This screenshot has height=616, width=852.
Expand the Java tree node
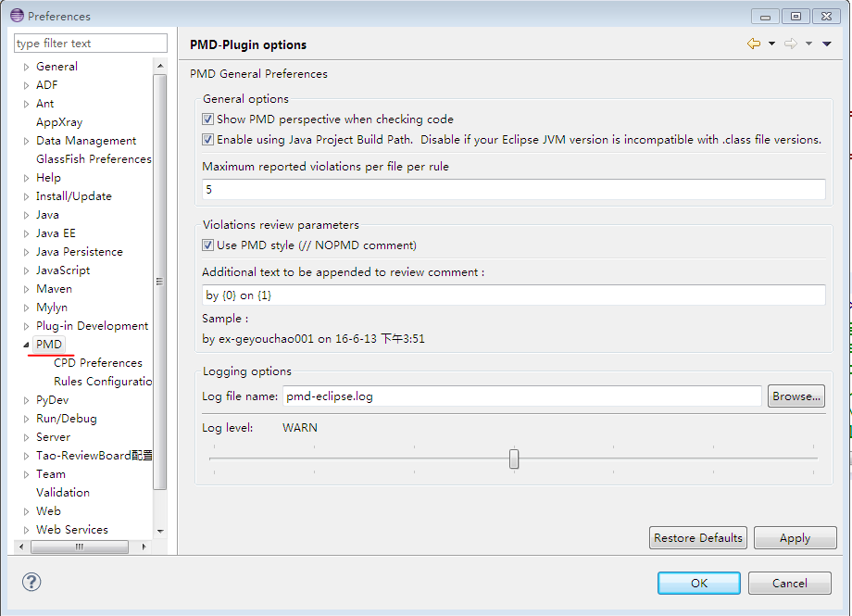click(x=27, y=215)
